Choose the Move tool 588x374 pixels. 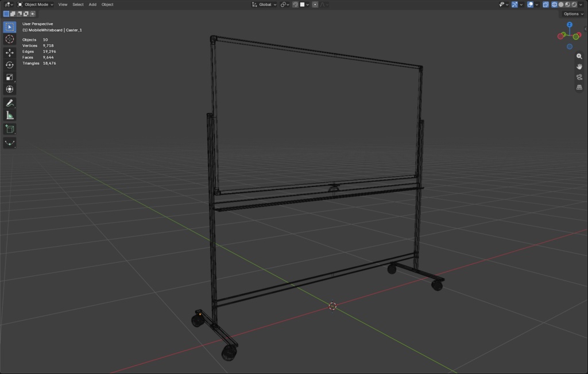(10, 52)
